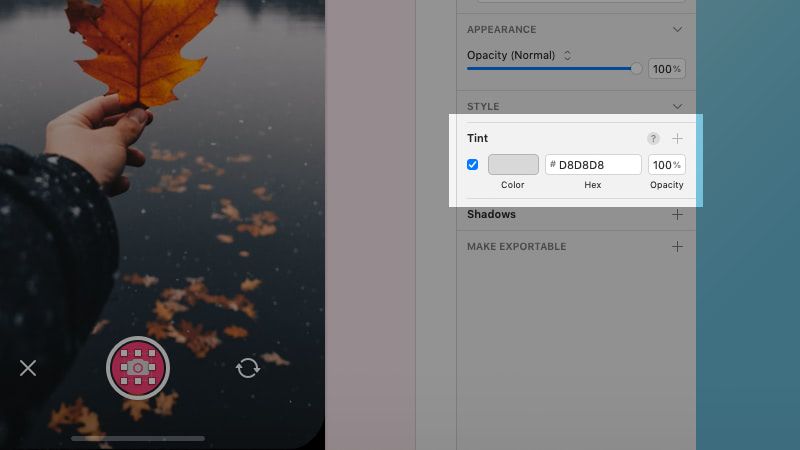Collapse the Style section chevron

click(677, 106)
